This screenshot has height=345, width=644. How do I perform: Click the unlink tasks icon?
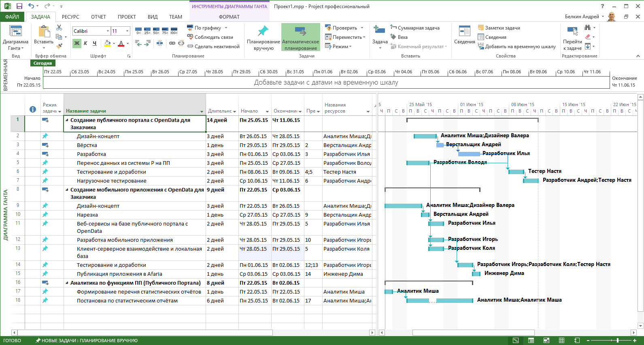click(181, 43)
